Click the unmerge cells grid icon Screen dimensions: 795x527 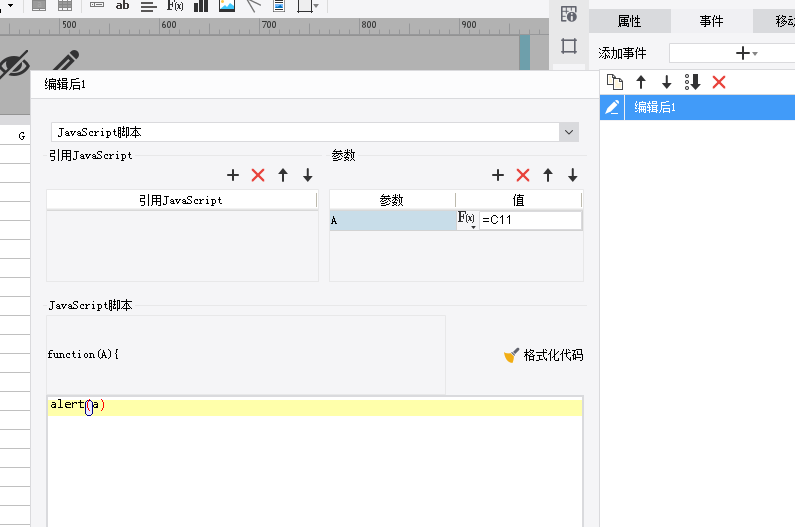(x=65, y=6)
